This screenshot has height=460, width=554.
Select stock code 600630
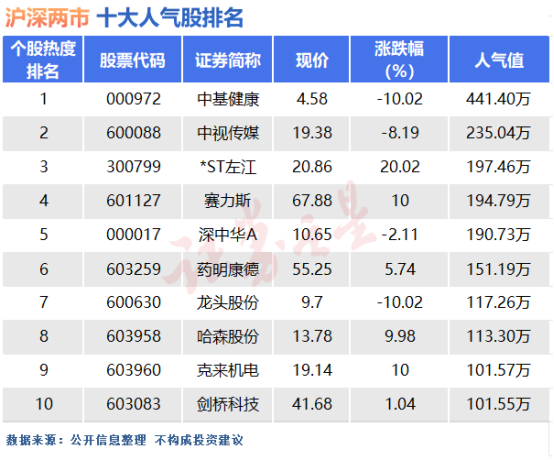134,302
